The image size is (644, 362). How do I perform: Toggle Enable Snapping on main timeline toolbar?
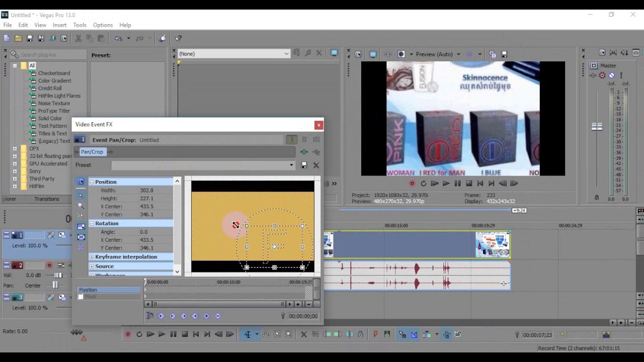pyautogui.click(x=403, y=334)
